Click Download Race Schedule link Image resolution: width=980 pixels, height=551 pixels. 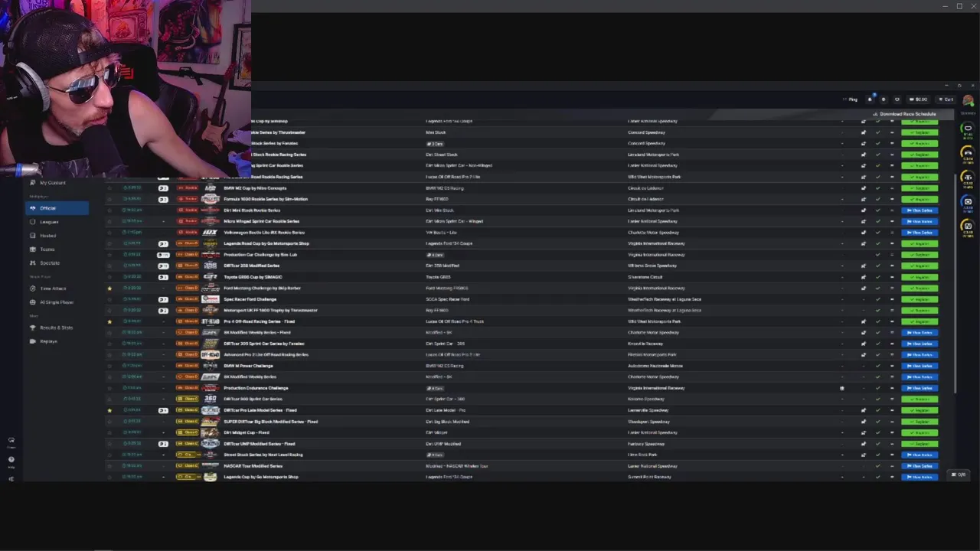click(x=905, y=114)
